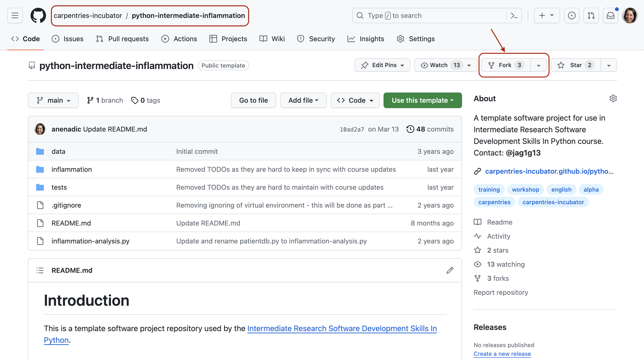This screenshot has height=359, width=644.
Task: Open the README edit pencil icon
Action: (x=450, y=270)
